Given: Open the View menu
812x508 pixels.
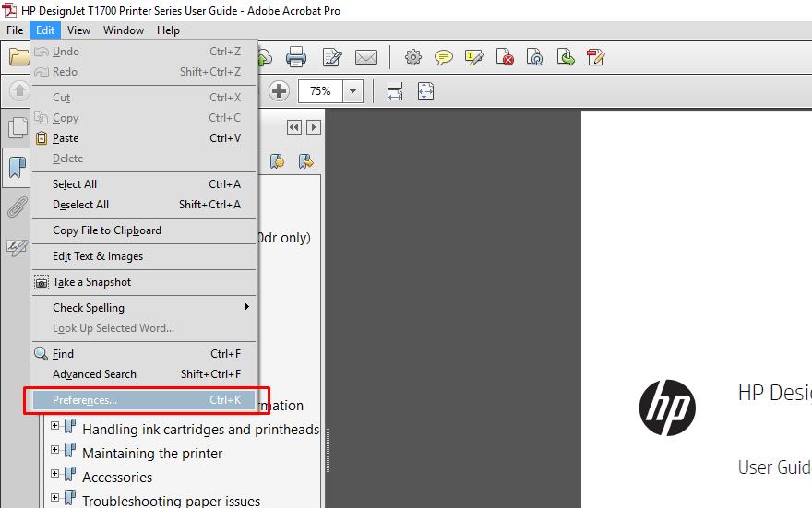Looking at the screenshot, I should 78,30.
